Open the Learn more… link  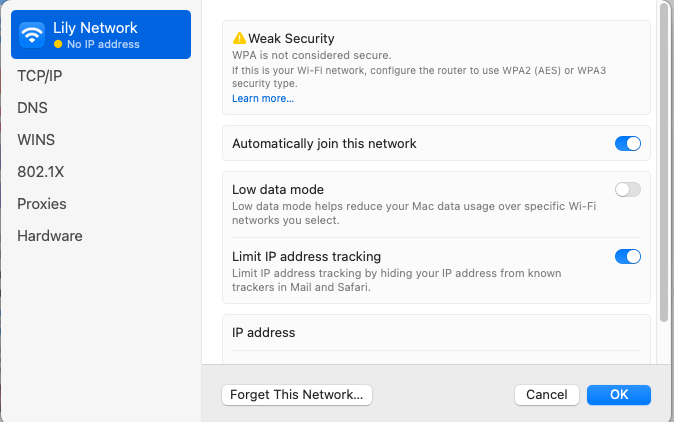263,99
